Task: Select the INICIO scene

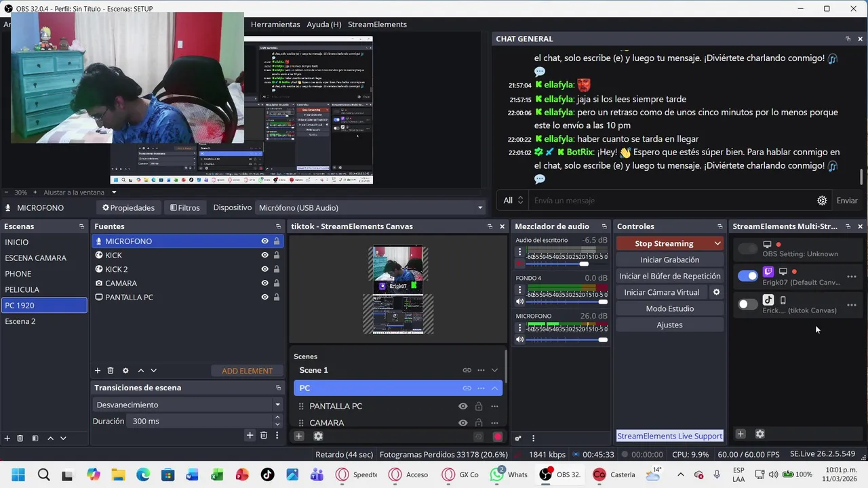Action: click(x=44, y=242)
